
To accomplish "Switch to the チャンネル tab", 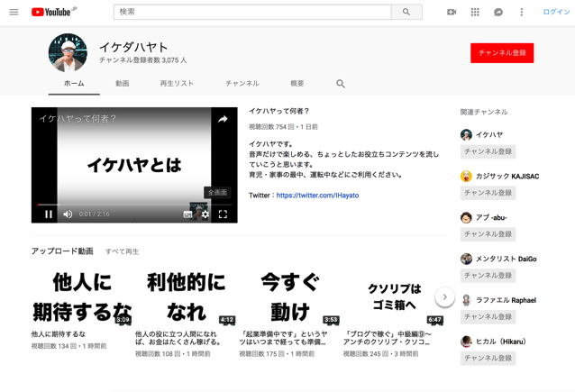I will [x=242, y=84].
